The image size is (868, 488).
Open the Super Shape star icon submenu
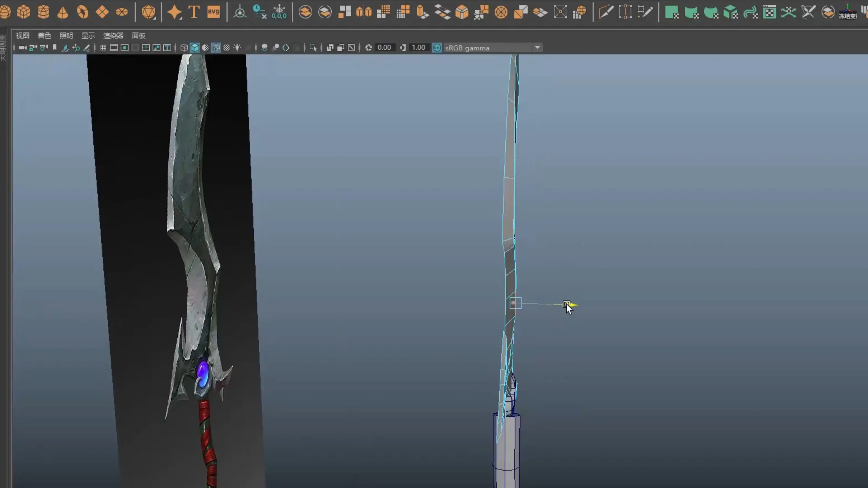tap(175, 12)
